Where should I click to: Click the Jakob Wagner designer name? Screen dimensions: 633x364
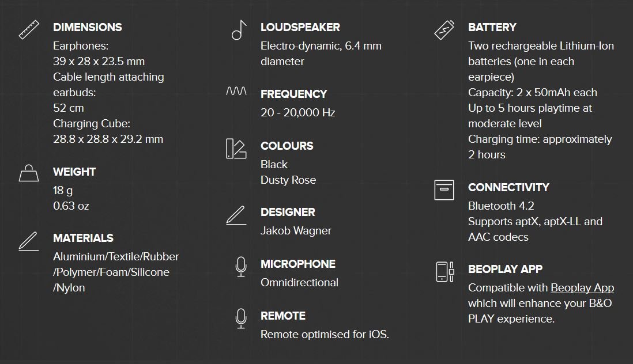coord(296,230)
